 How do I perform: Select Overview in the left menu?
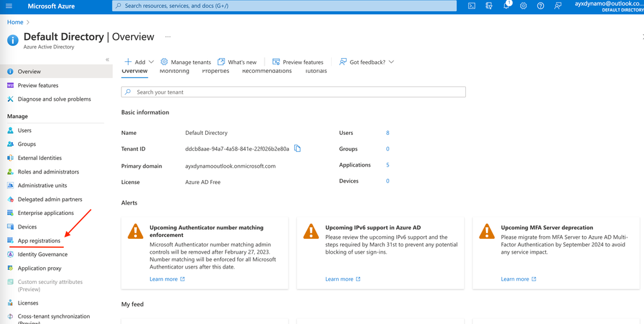click(x=56, y=72)
